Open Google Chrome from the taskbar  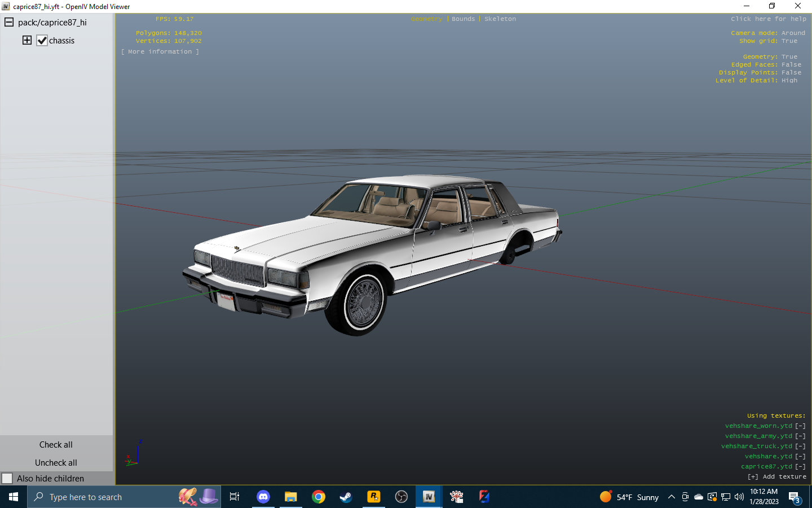[x=318, y=497]
